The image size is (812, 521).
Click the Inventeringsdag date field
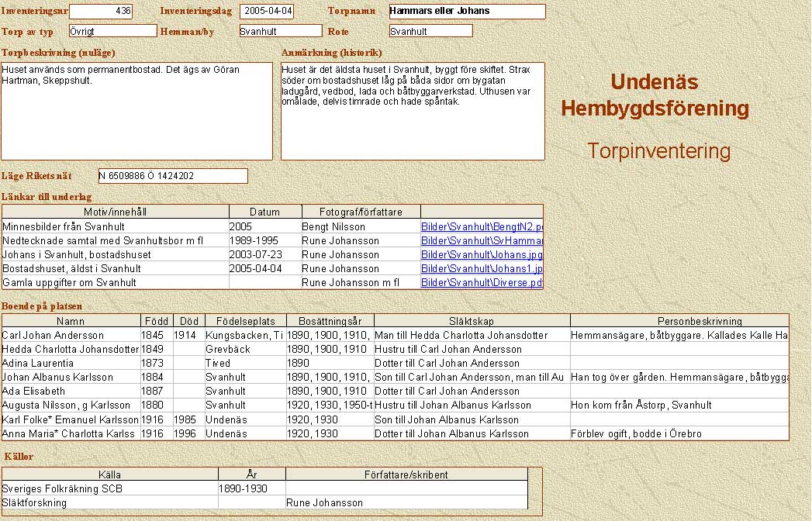tap(267, 12)
